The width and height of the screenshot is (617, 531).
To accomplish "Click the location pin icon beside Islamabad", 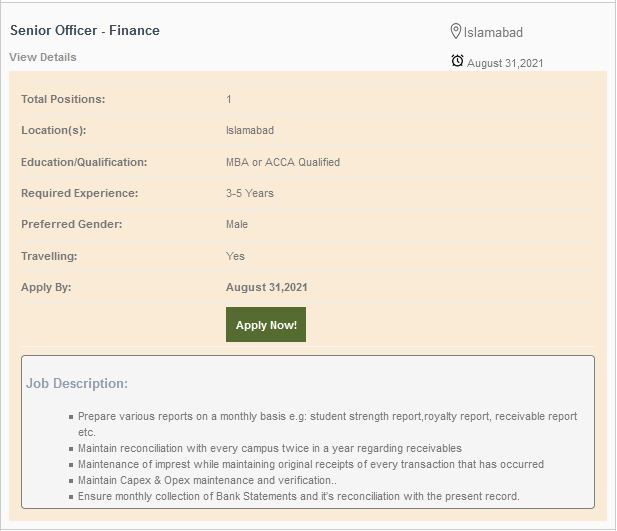I will pos(456,31).
